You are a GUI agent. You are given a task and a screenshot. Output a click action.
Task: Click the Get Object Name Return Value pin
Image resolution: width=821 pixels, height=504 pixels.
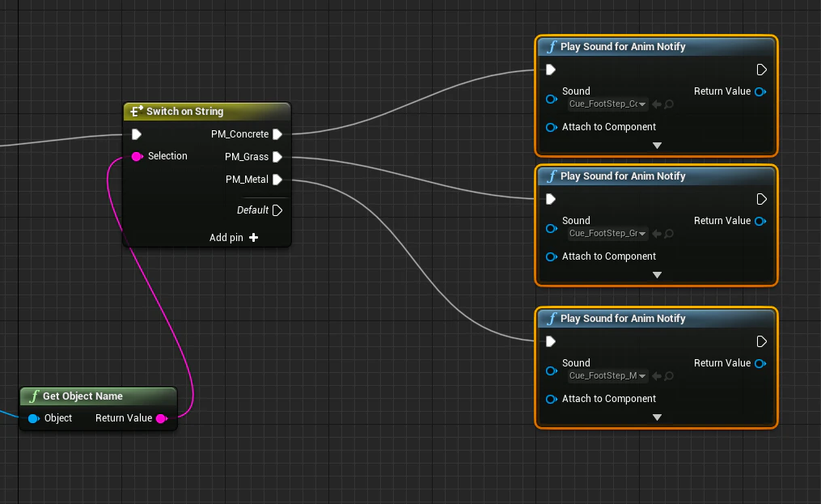[x=162, y=418]
